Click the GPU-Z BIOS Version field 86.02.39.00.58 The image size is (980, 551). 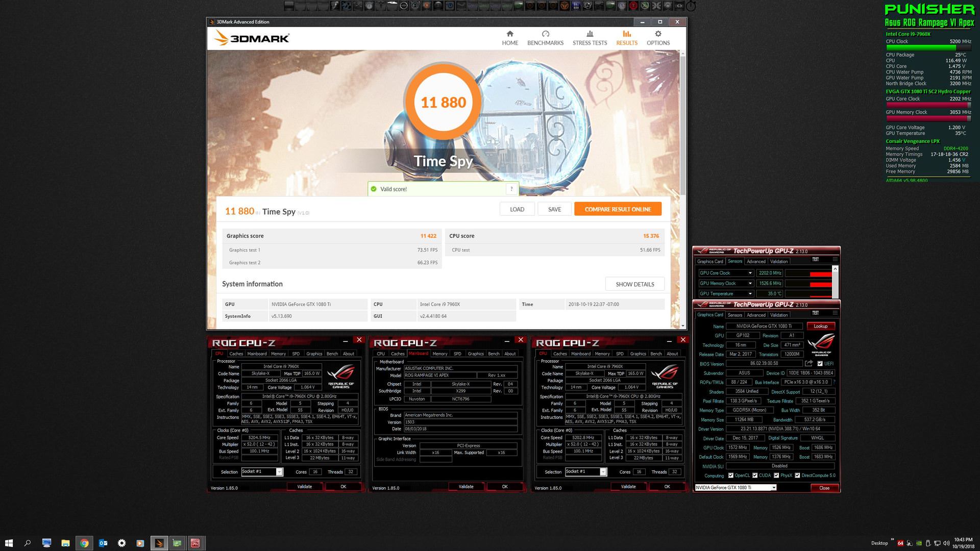[x=764, y=364]
